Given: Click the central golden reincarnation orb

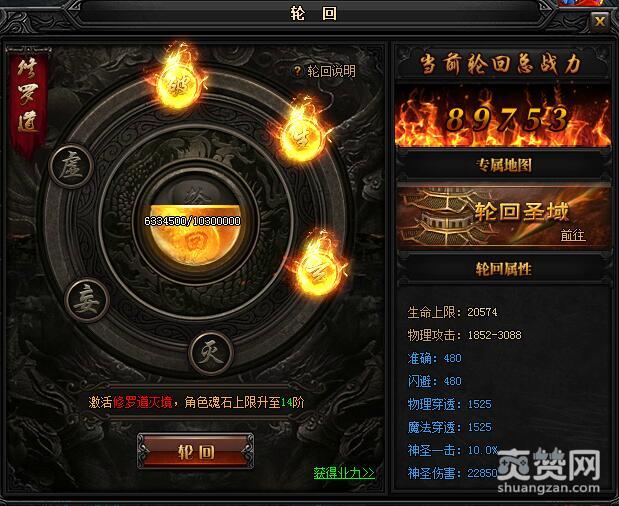Looking at the screenshot, I should point(195,223).
